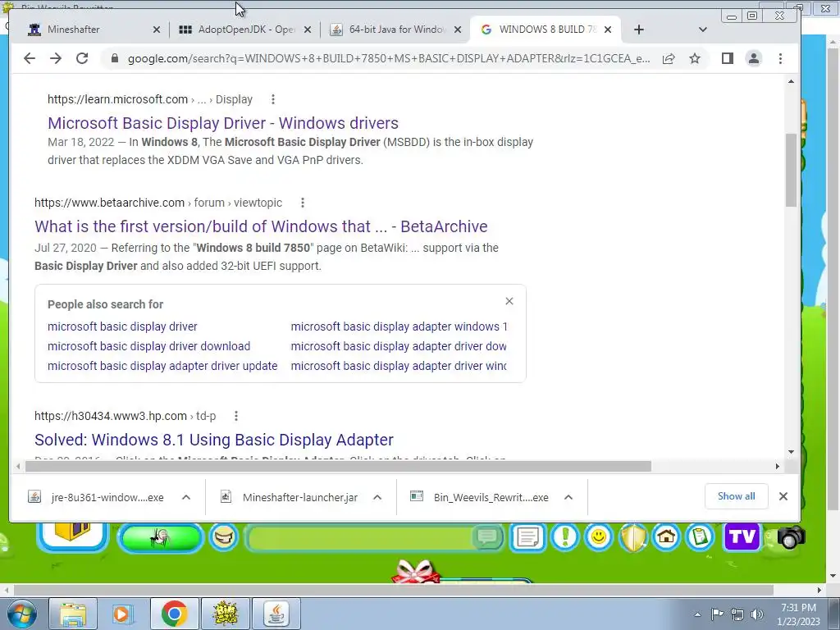Image resolution: width=840 pixels, height=630 pixels.
Task: Open File Explorer from taskbar
Action: click(73, 614)
